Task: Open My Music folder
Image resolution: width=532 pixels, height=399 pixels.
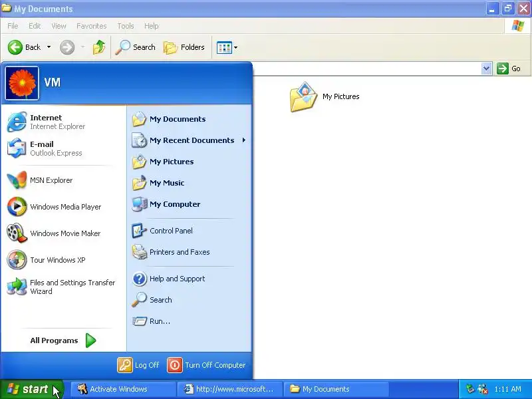Action: point(189,183)
